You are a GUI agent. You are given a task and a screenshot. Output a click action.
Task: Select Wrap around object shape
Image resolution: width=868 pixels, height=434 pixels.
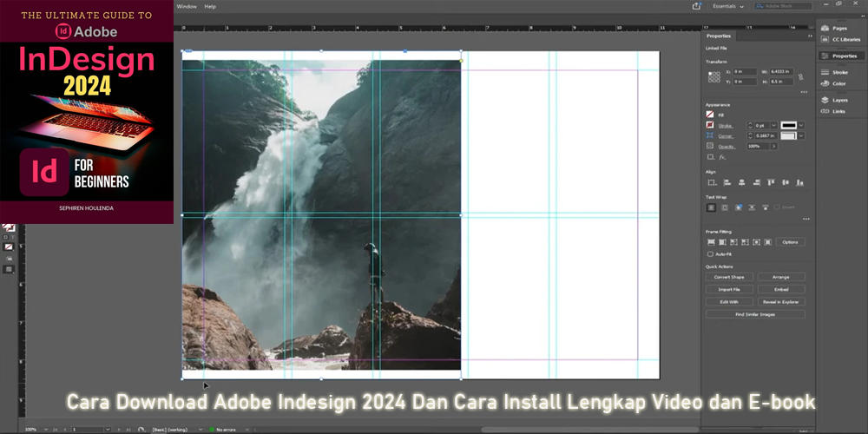[x=739, y=207]
